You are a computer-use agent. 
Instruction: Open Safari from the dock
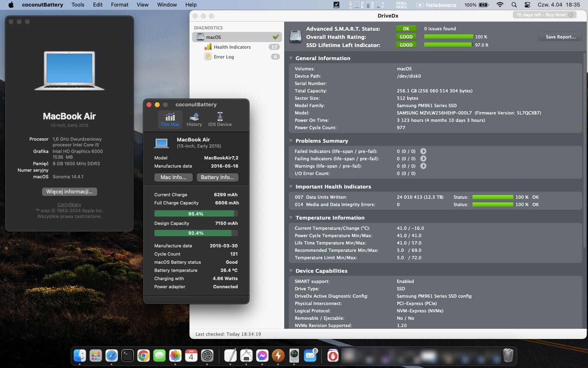pyautogui.click(x=111, y=356)
